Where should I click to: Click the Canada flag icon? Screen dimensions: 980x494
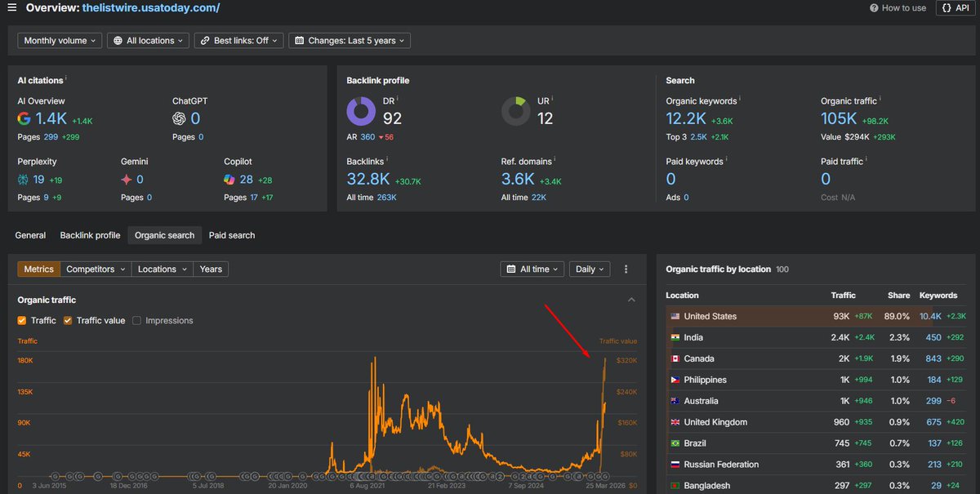(x=675, y=358)
